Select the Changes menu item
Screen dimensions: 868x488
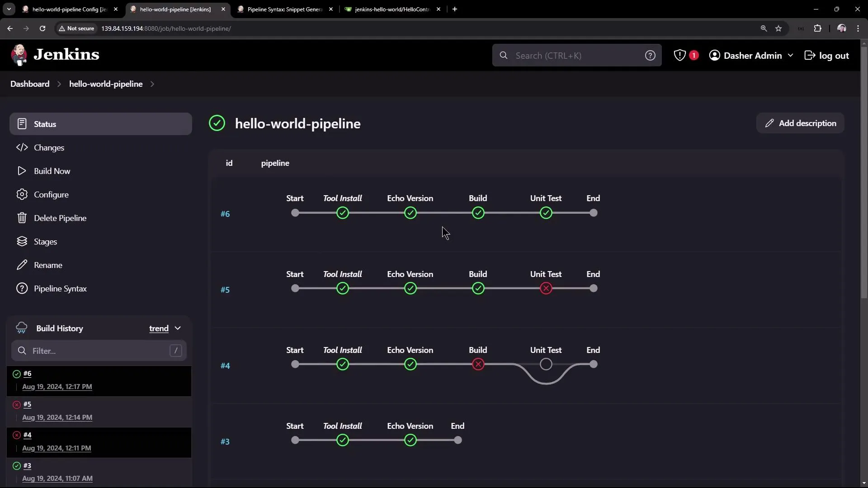(49, 147)
